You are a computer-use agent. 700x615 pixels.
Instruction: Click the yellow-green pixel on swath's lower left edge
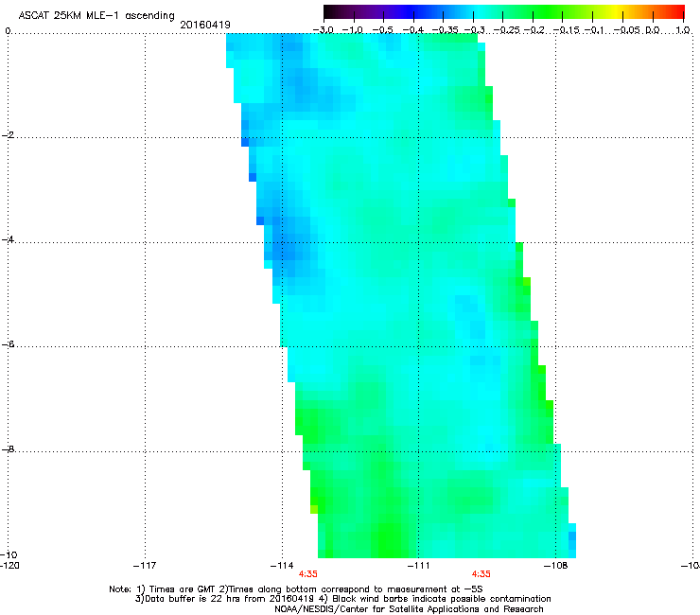coord(314,509)
